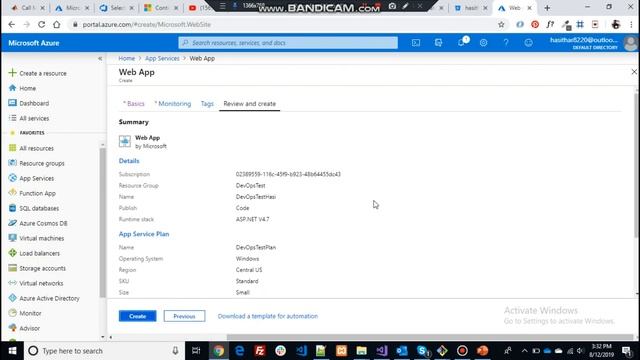Close the Web App blade
The height and width of the screenshot is (360, 640).
(x=634, y=72)
